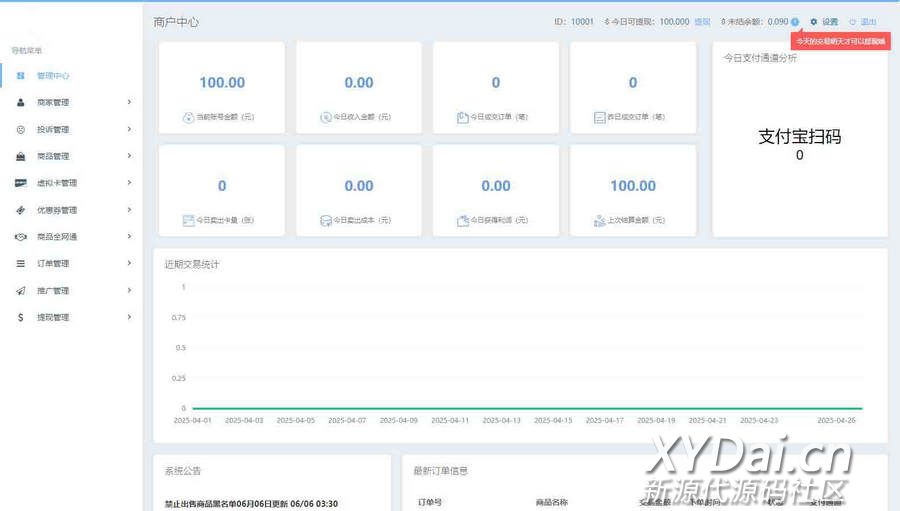Viewport: 900px width, 511px height.
Task: Click the 上次结算金额 stat card
Action: (633, 191)
